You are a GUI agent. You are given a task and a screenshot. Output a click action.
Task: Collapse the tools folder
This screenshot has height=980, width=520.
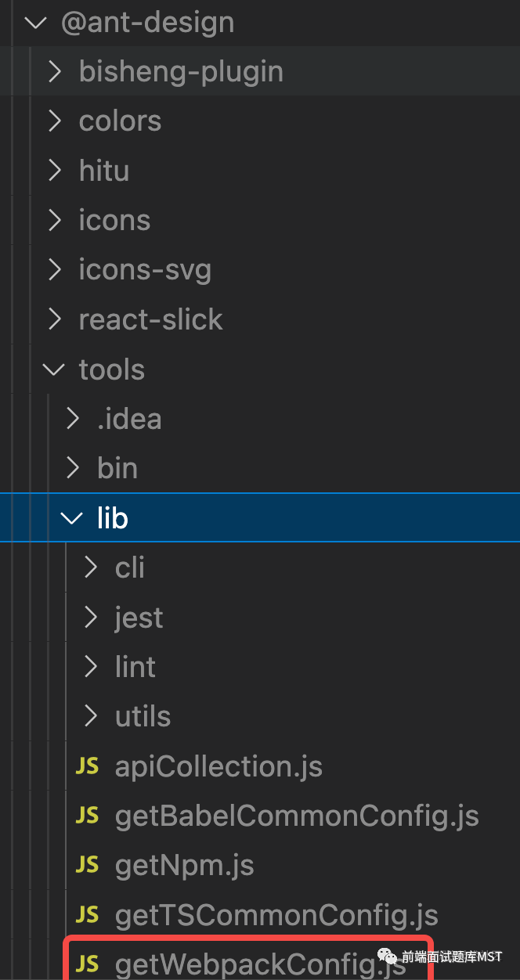(x=53, y=369)
